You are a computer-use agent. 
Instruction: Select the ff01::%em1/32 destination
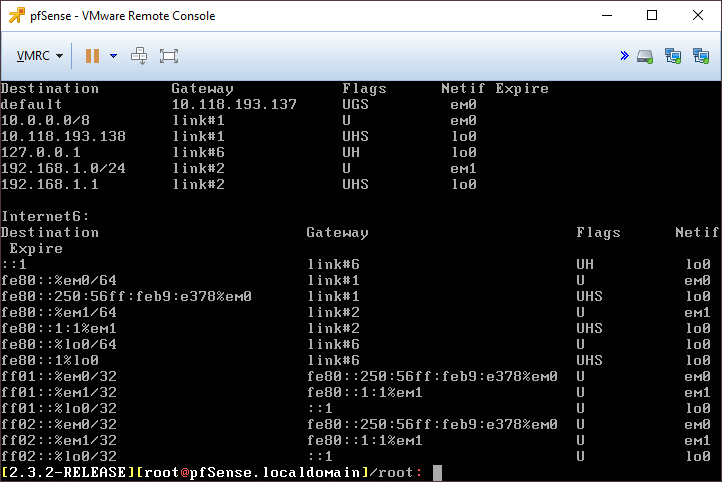[58, 393]
